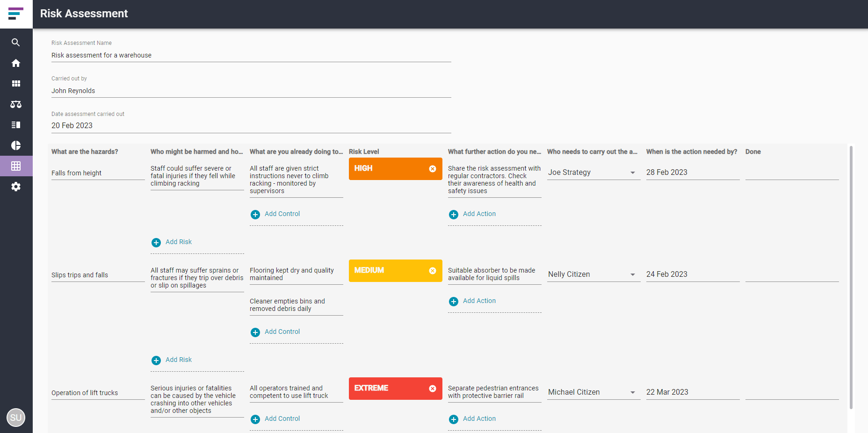This screenshot has height=433, width=868.
Task: Add Action for Slips trips and falls
Action: 473,301
